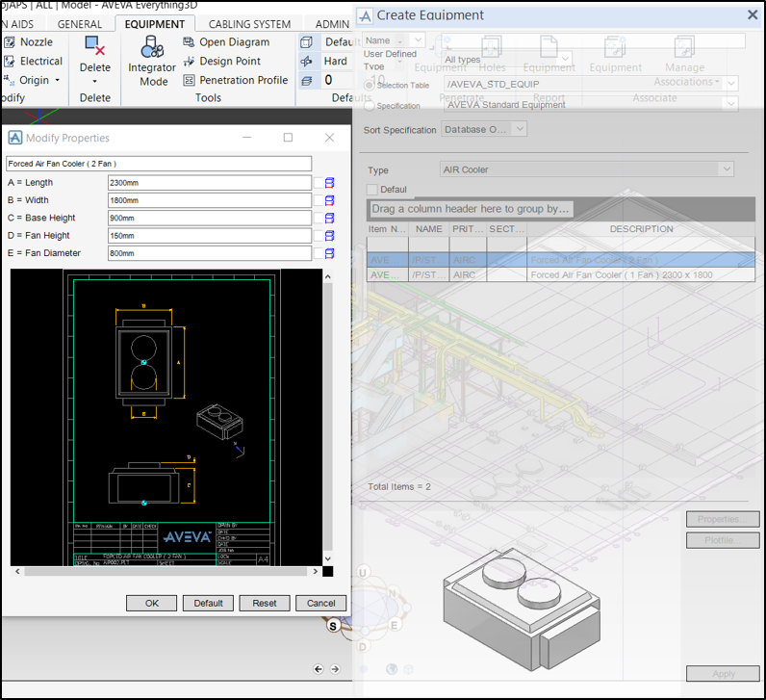
Task: Click the level 0 layers icon
Action: [306, 80]
